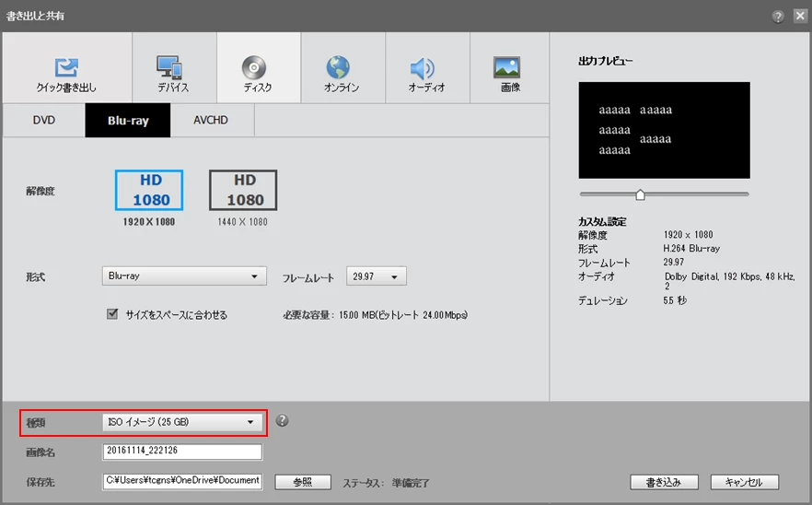Click the カスタム設定 heading

(602, 221)
